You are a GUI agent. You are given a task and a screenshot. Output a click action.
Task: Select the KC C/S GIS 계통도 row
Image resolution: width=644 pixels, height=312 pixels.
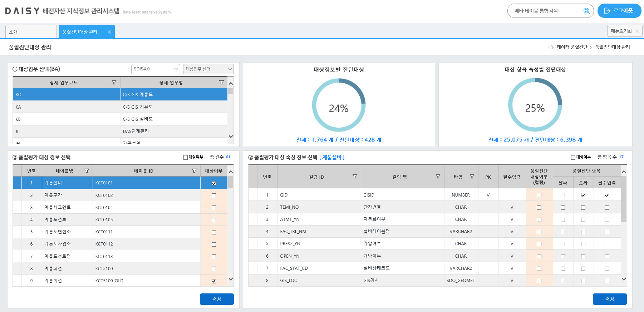(x=120, y=94)
